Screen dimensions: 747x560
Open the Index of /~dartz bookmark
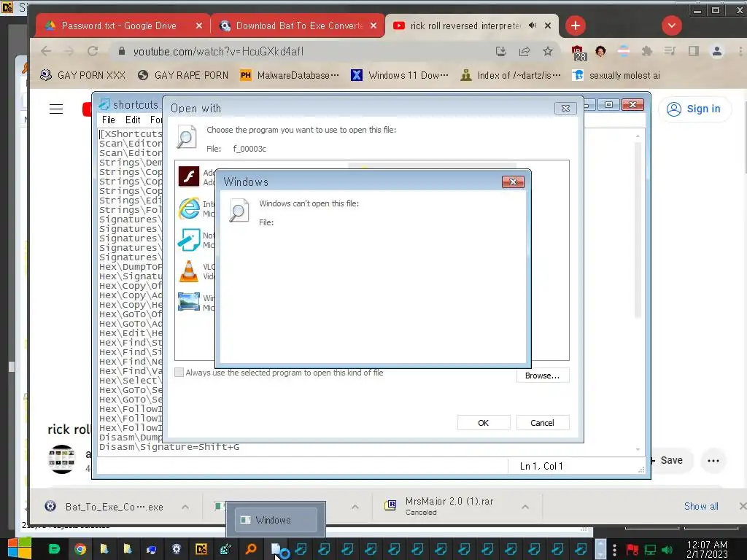point(511,75)
